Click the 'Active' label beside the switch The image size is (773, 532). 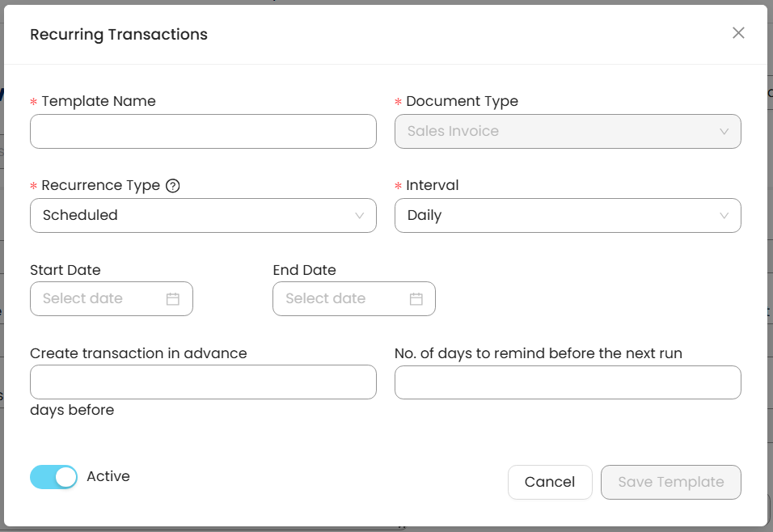[108, 476]
